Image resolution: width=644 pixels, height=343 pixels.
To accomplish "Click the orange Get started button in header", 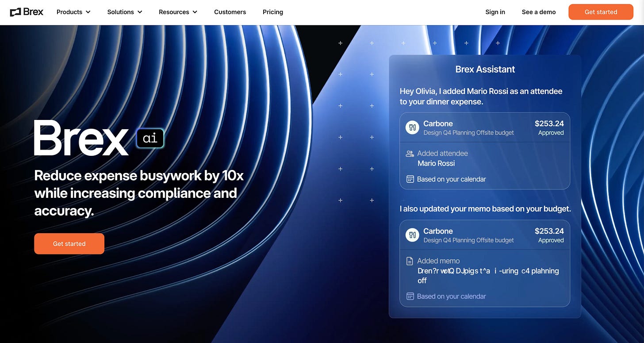I will (601, 12).
